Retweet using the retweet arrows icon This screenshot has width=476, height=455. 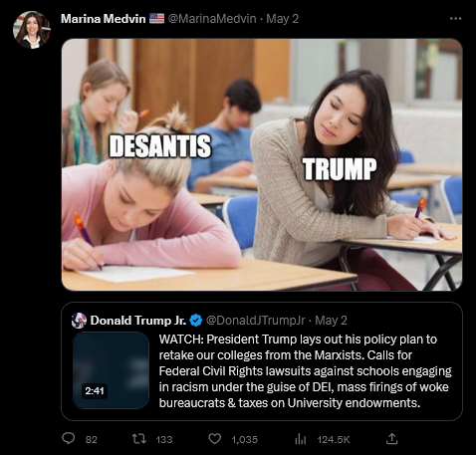[138, 439]
